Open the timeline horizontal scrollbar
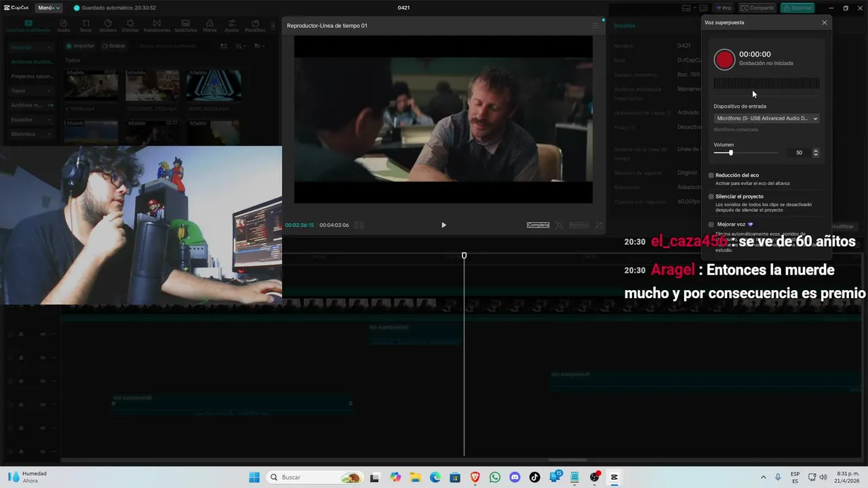 pos(568,460)
